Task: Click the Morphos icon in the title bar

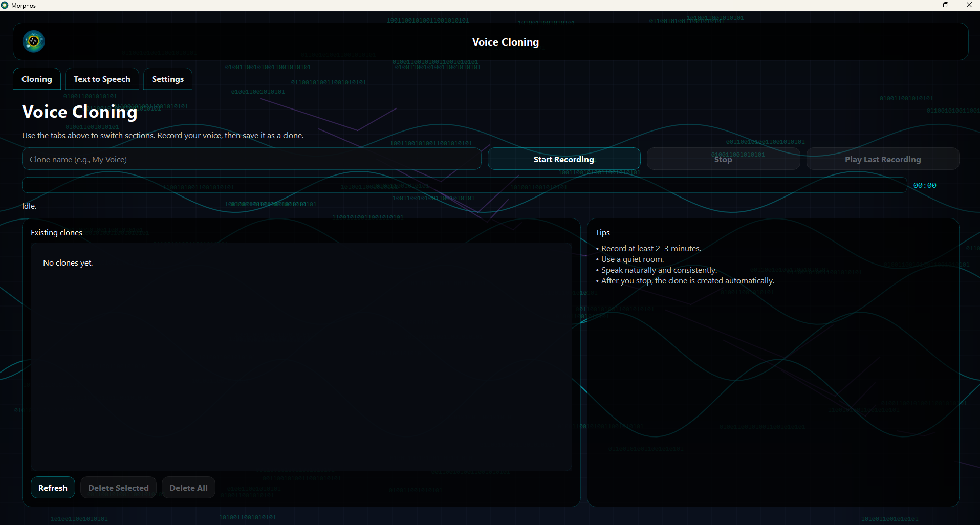Action: [x=5, y=5]
